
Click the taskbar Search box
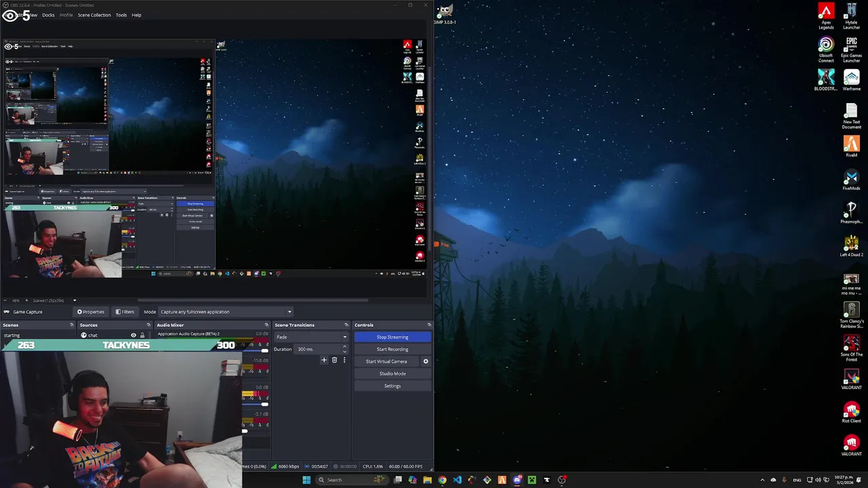[353, 480]
